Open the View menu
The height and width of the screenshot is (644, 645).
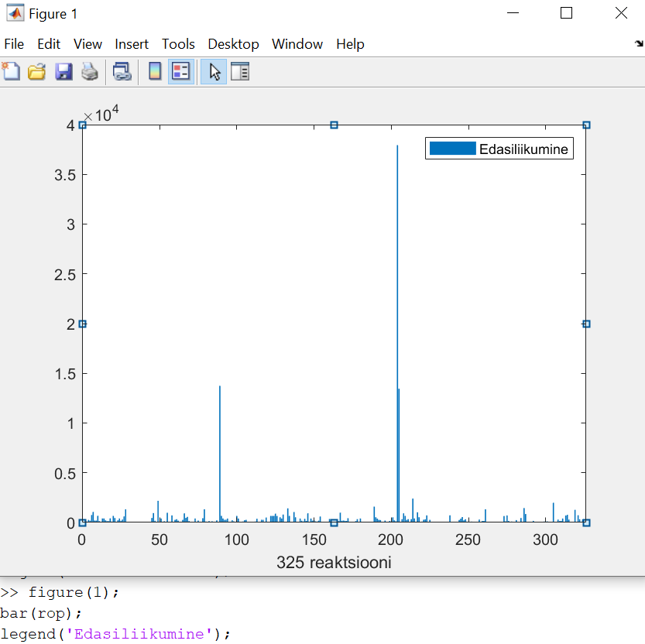(x=87, y=44)
